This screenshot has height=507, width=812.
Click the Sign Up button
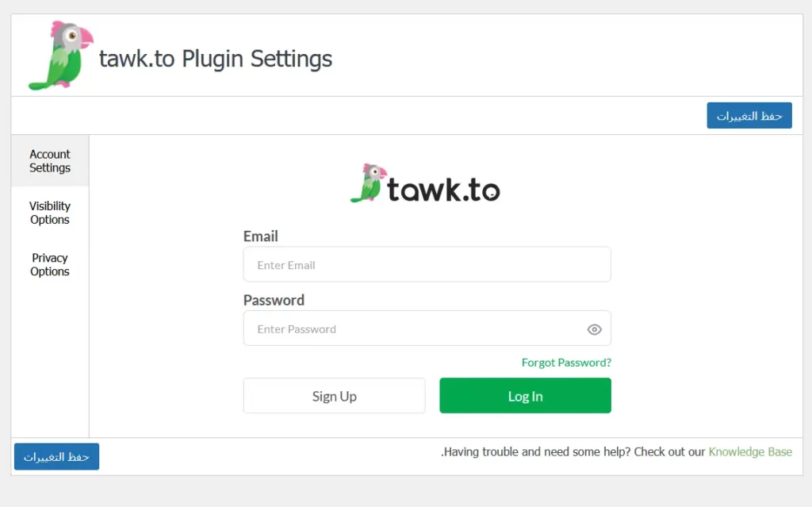click(x=334, y=396)
